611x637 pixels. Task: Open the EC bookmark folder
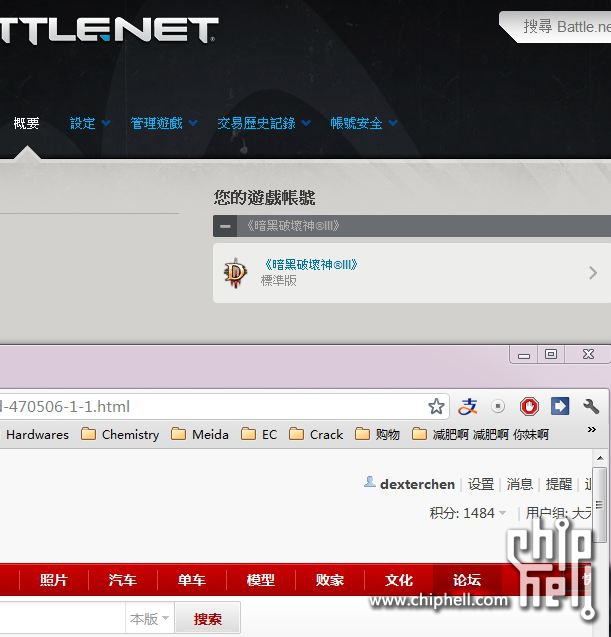point(259,435)
